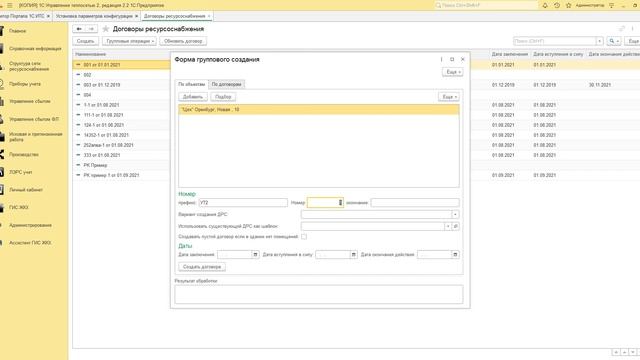
Task: Select contract row РК пример 1 от 01.09.2021
Action: (x=122, y=175)
